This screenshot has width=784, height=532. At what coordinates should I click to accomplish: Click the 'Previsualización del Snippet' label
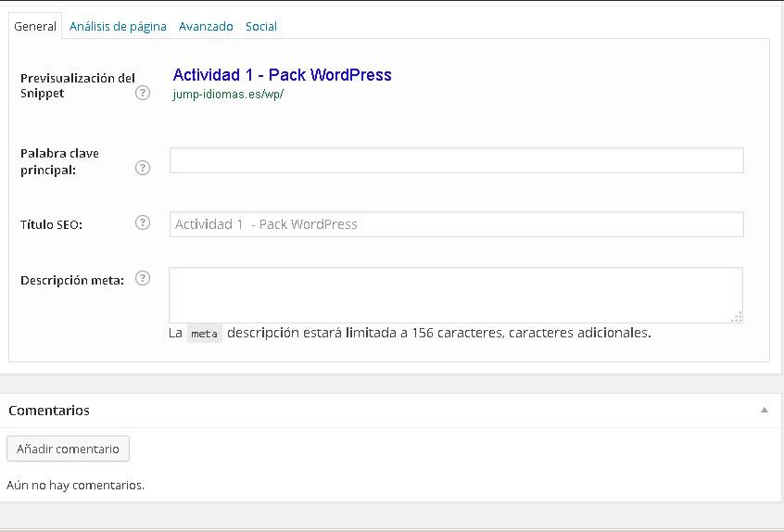tap(78, 85)
